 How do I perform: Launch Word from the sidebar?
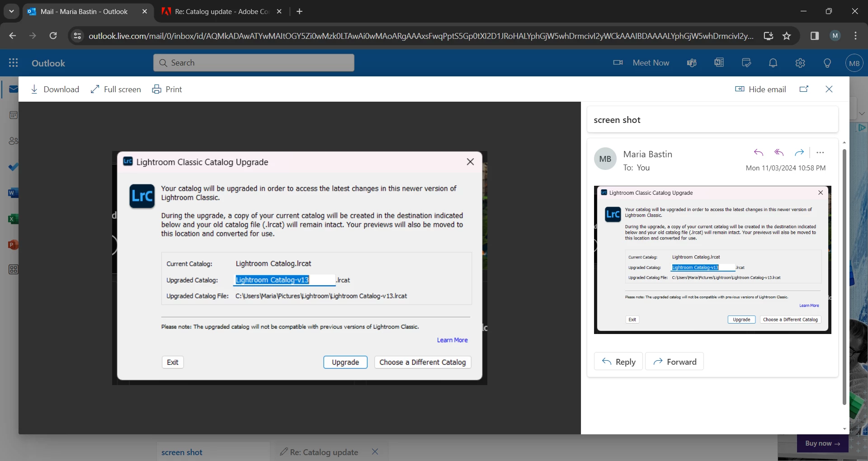[14, 193]
